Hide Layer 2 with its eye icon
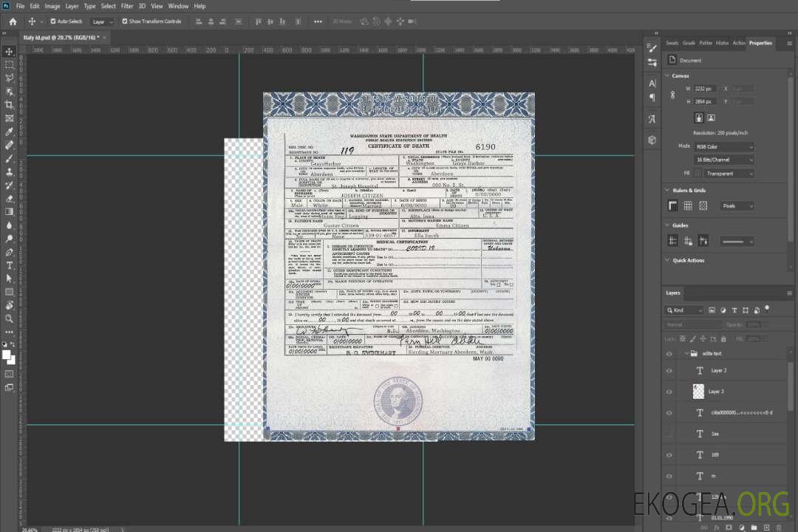 click(x=669, y=371)
